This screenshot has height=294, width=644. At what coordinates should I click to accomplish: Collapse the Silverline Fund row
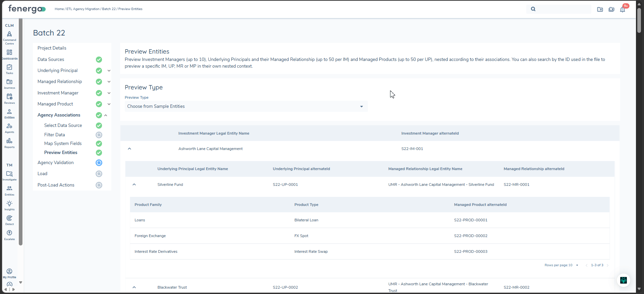134,185
